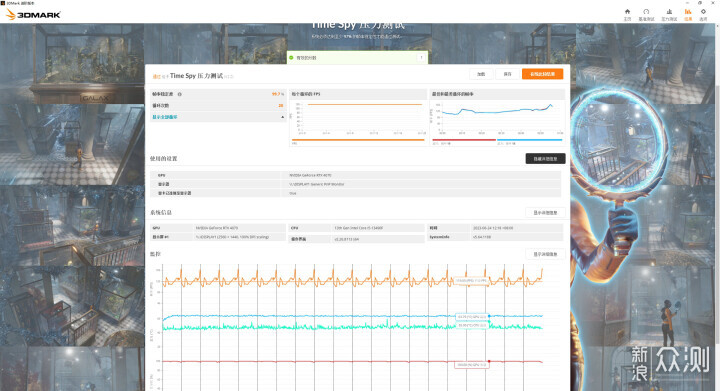The image size is (720, 391).
Task: Open the Home icon in top navigation
Action: point(627,12)
